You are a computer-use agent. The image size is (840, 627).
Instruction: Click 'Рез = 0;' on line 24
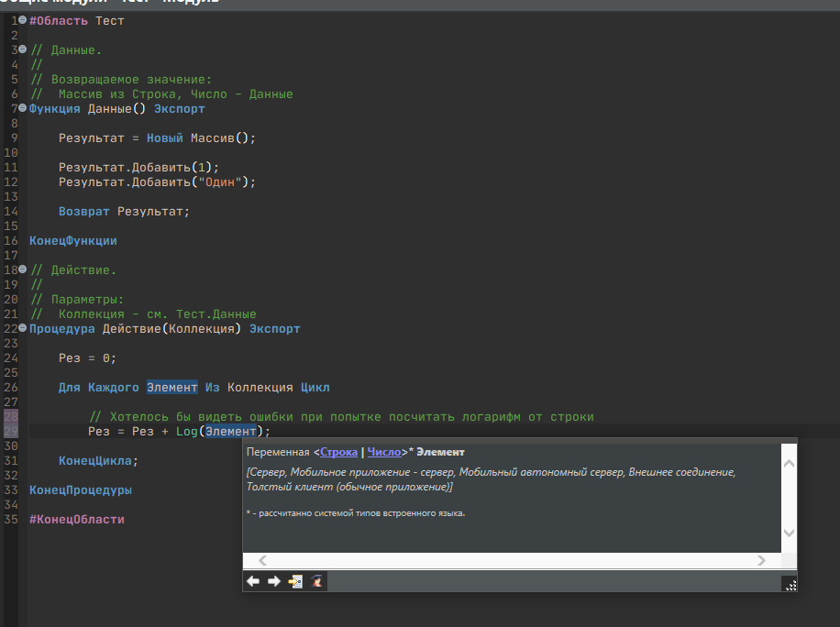click(x=87, y=358)
